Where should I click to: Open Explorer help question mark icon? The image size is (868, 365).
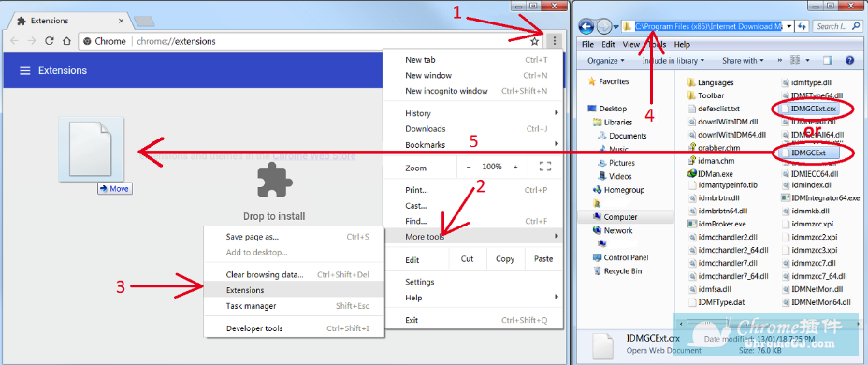(x=849, y=61)
